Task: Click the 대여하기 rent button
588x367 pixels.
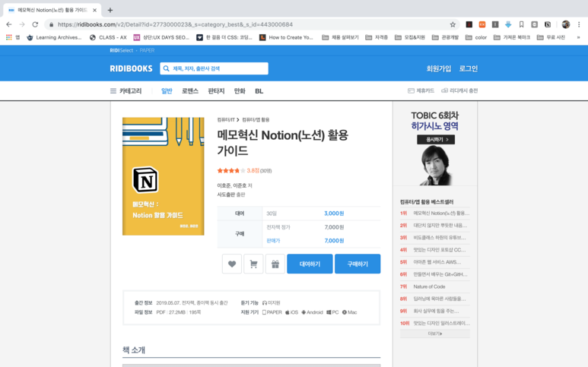Action: click(x=310, y=264)
